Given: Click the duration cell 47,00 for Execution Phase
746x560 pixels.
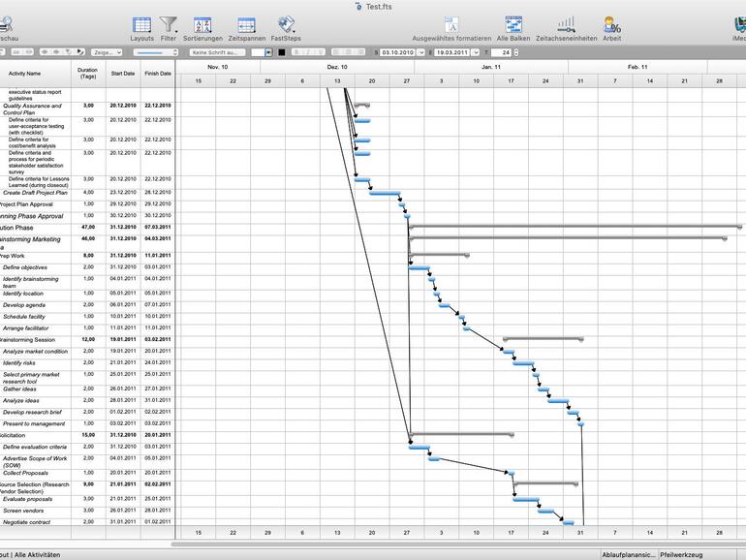Looking at the screenshot, I should tap(88, 228).
